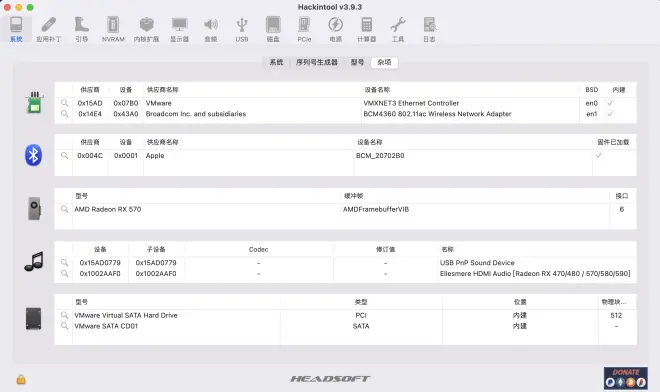Click the music note audio icon

click(x=34, y=261)
